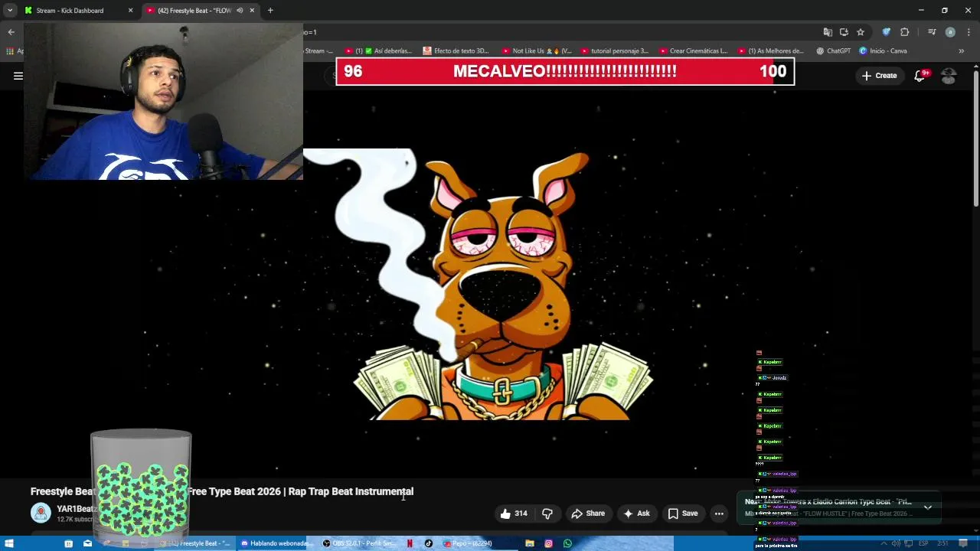Open the Discord 'Hablando webonada' taskbar item
This screenshot has width=980, height=551.
coord(276,543)
